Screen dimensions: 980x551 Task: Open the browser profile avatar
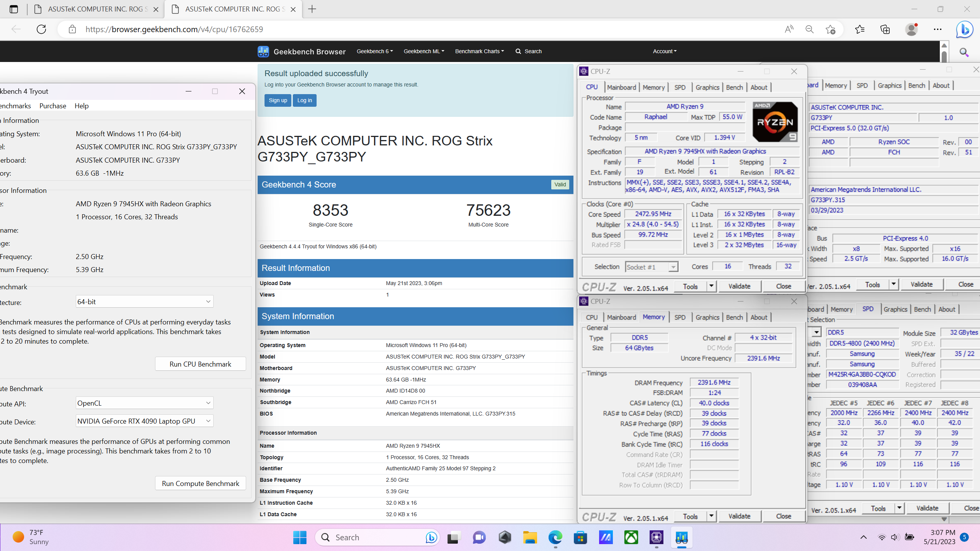[x=912, y=29]
